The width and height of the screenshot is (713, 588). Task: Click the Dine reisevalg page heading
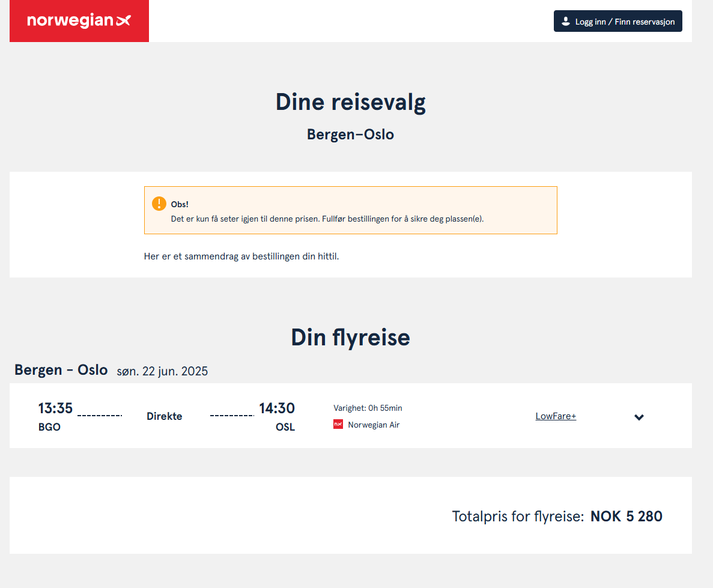(350, 102)
